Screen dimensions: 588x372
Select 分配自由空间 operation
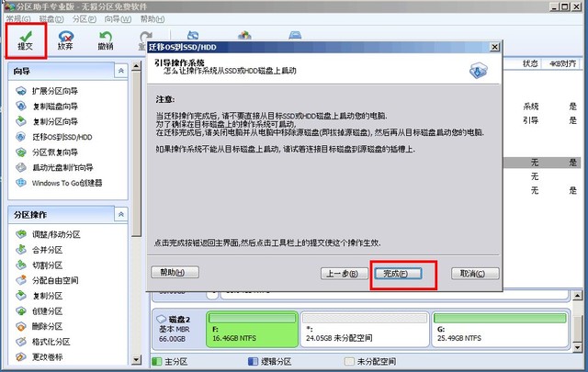55,280
